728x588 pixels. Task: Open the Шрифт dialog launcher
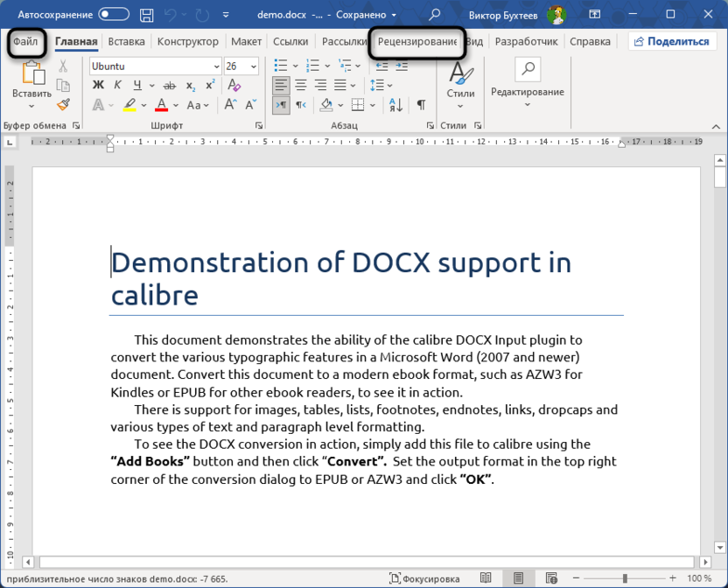click(x=259, y=125)
